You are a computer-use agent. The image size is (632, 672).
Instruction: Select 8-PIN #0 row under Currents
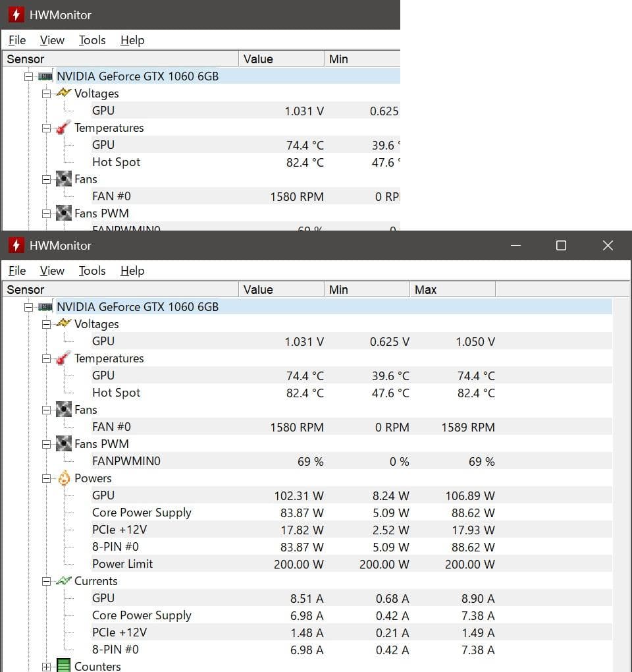[x=351, y=650]
